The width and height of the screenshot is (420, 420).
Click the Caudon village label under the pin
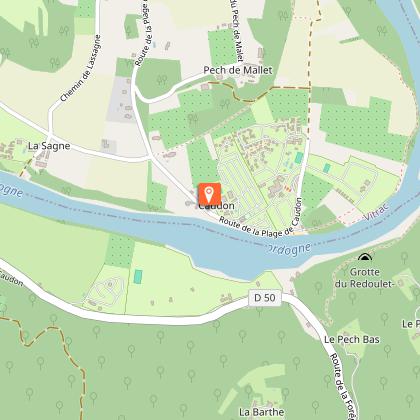pyautogui.click(x=216, y=206)
